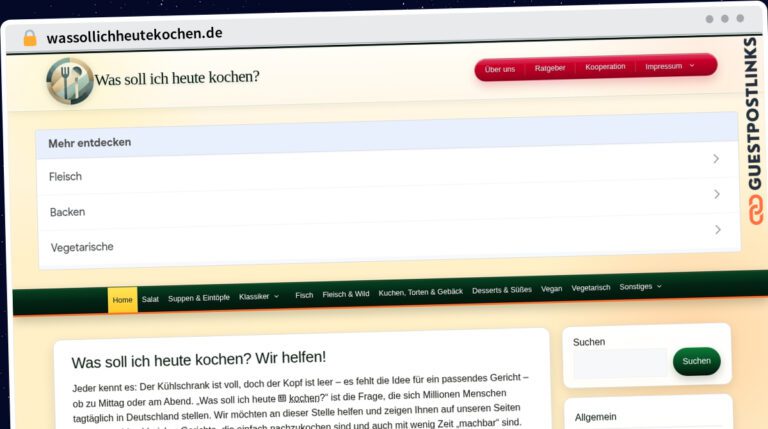The image size is (768, 429).
Task: Open the Fleisch & Wild category
Action: pos(345,294)
